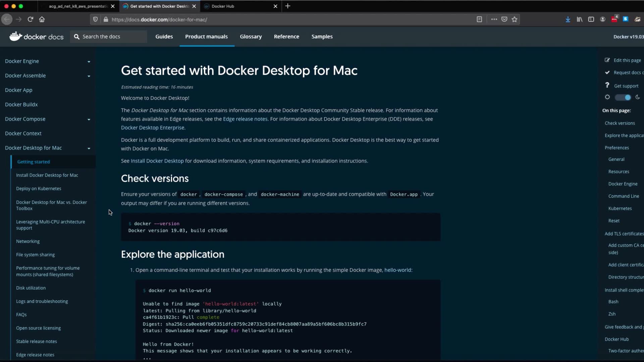The width and height of the screenshot is (644, 362).
Task: Click the sun light-theme icon
Action: [x=607, y=97]
